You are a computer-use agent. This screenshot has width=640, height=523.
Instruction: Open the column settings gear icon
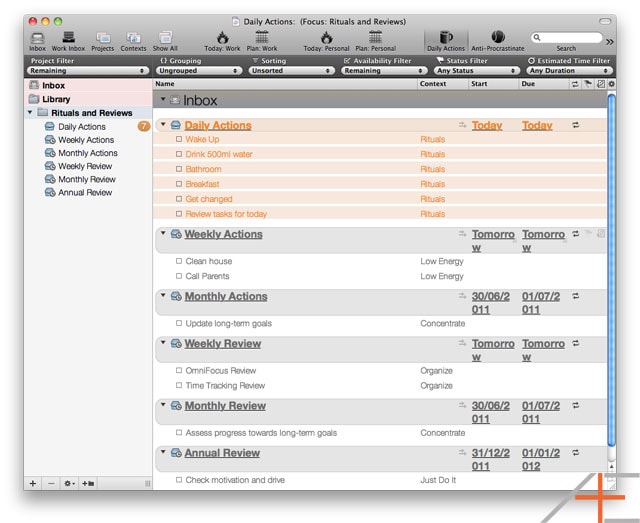click(x=611, y=84)
